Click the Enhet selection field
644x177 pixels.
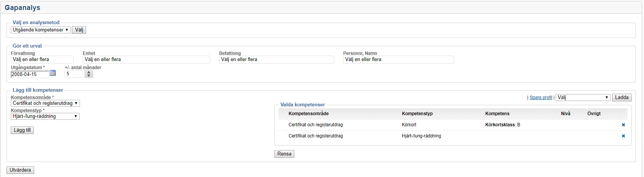tap(146, 60)
